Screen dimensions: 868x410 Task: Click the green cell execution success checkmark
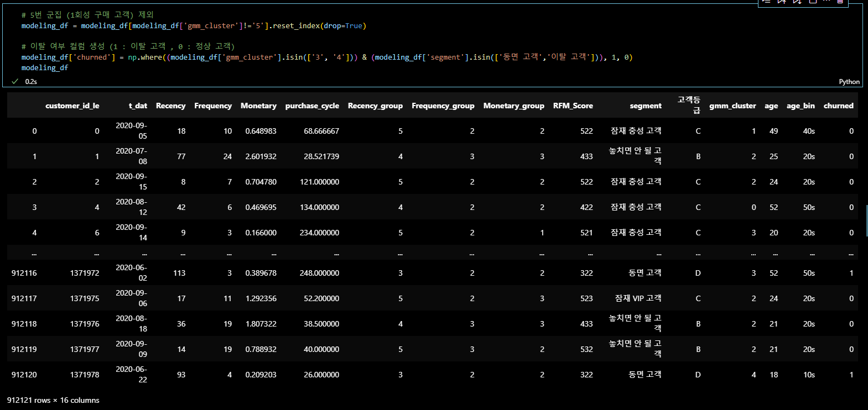(14, 81)
